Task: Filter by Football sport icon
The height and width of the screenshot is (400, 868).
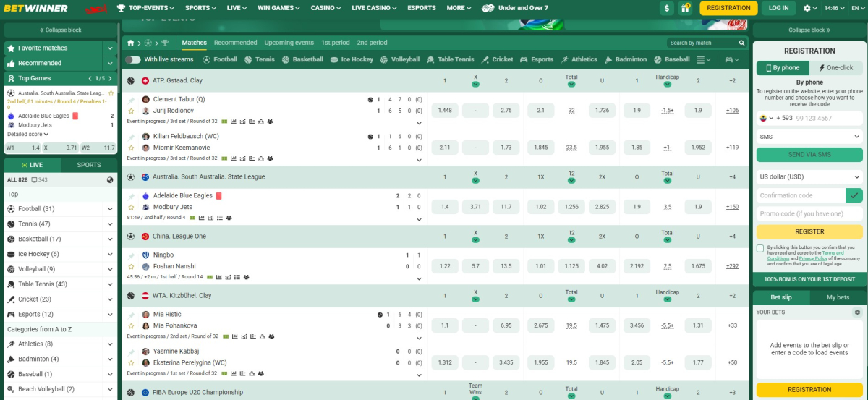Action: click(220, 59)
